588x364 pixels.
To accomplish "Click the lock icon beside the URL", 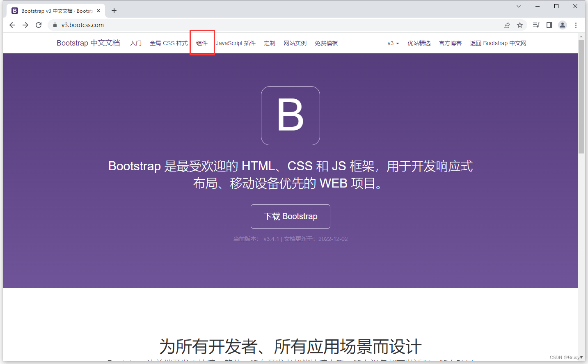I will coord(55,25).
